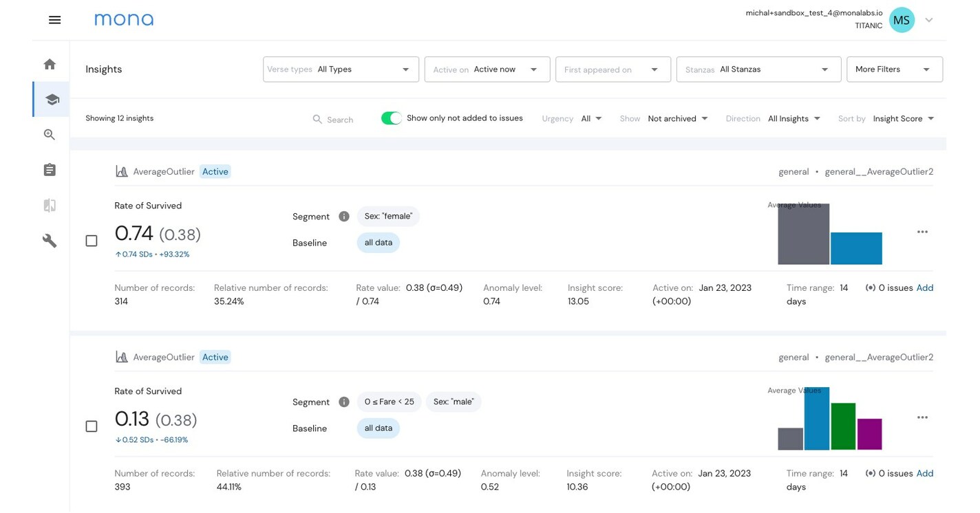980x513 pixels.
Task: Select the Sex: "female" segment chip
Action: [388, 216]
